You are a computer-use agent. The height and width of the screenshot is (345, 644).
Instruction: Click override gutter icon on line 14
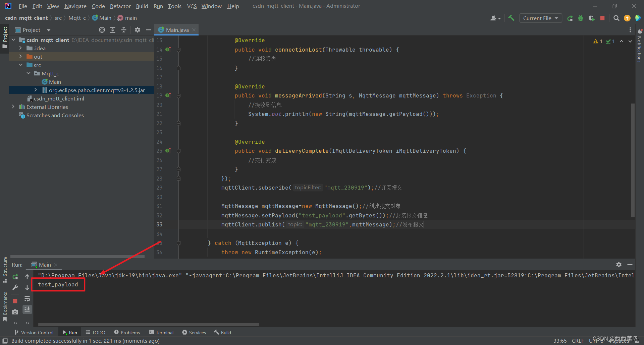tap(168, 50)
